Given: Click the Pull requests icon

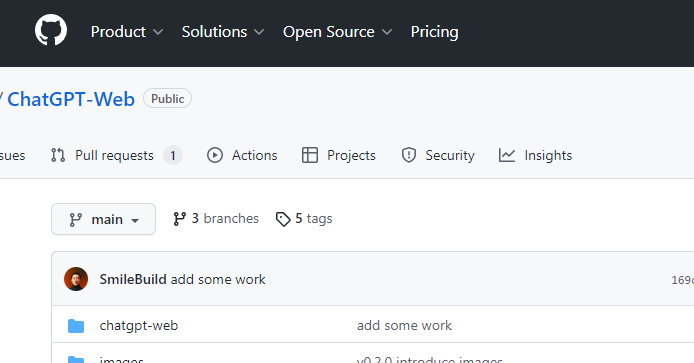Looking at the screenshot, I should (58, 155).
